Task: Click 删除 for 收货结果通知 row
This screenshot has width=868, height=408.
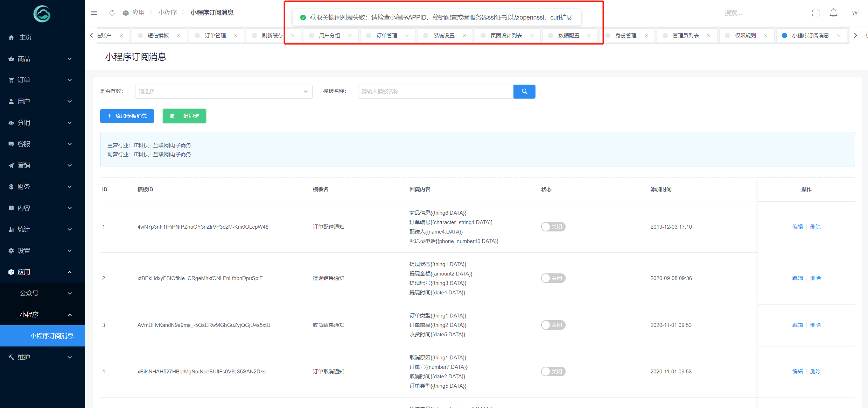Action: pyautogui.click(x=815, y=325)
